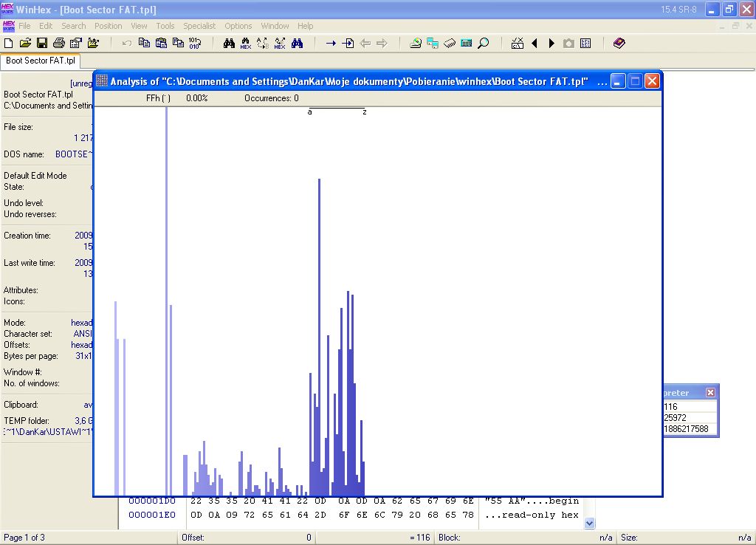Copy block using the copy icon
Screen dimensions: 756x545
[144, 44]
